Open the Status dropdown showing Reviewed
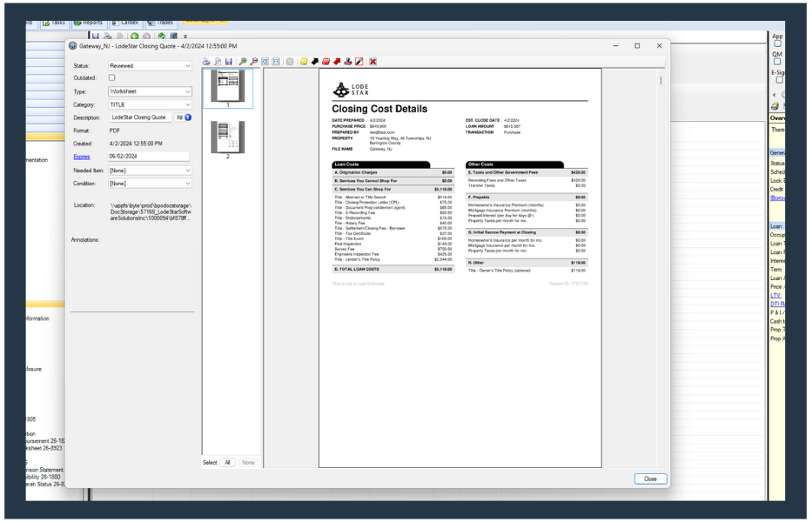 pyautogui.click(x=151, y=66)
